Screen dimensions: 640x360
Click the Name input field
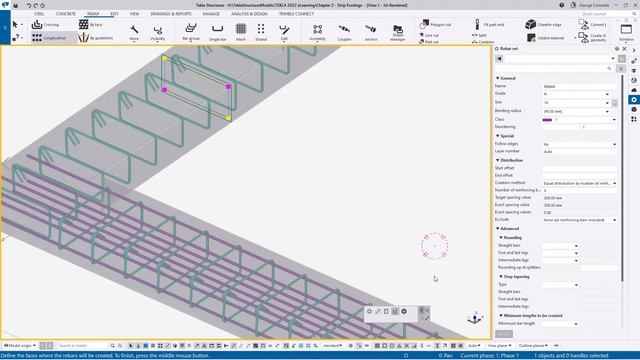point(580,87)
